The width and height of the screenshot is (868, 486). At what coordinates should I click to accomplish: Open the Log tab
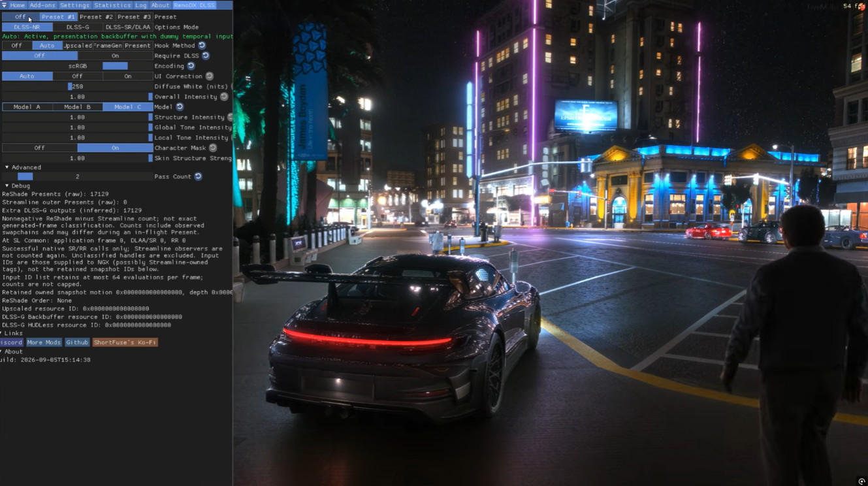(x=141, y=5)
